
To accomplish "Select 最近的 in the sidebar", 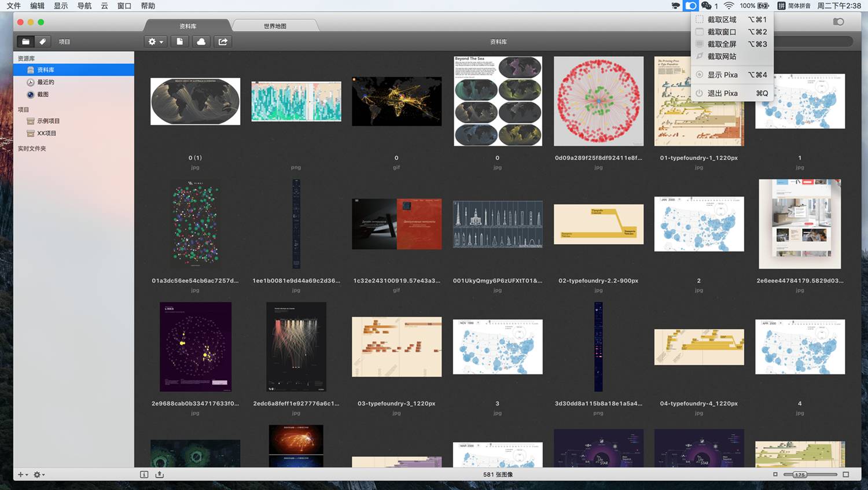I will coord(73,82).
